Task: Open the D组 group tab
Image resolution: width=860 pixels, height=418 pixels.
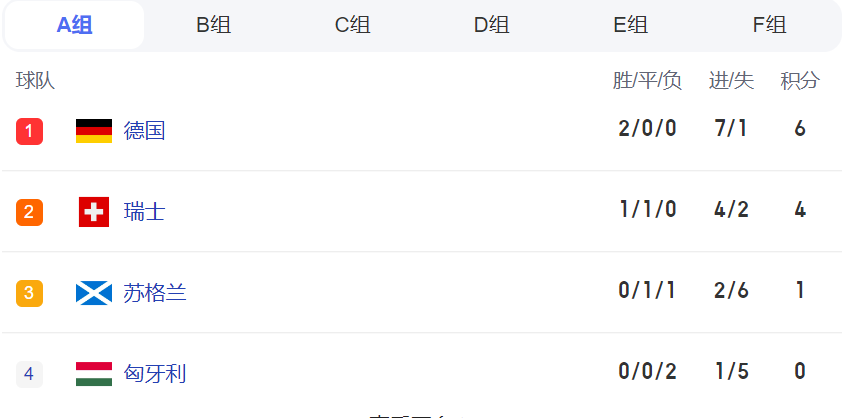Action: [491, 25]
